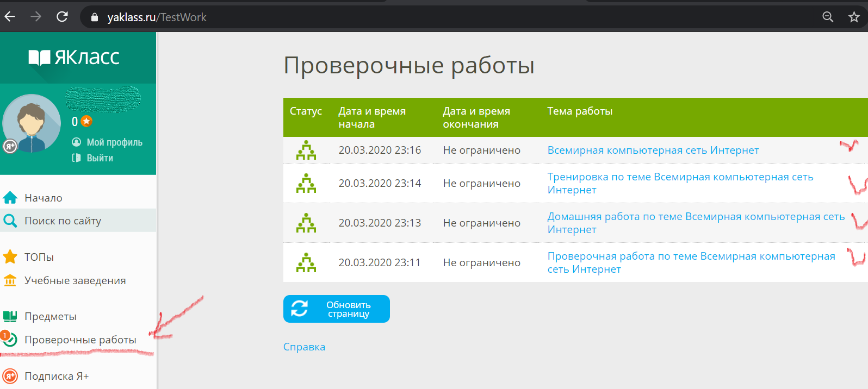Open Подписка Я+ page
The width and height of the screenshot is (868, 389).
tap(56, 376)
